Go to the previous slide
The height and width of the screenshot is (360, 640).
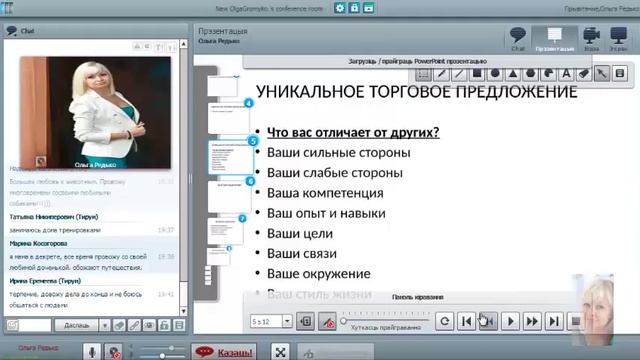488,322
